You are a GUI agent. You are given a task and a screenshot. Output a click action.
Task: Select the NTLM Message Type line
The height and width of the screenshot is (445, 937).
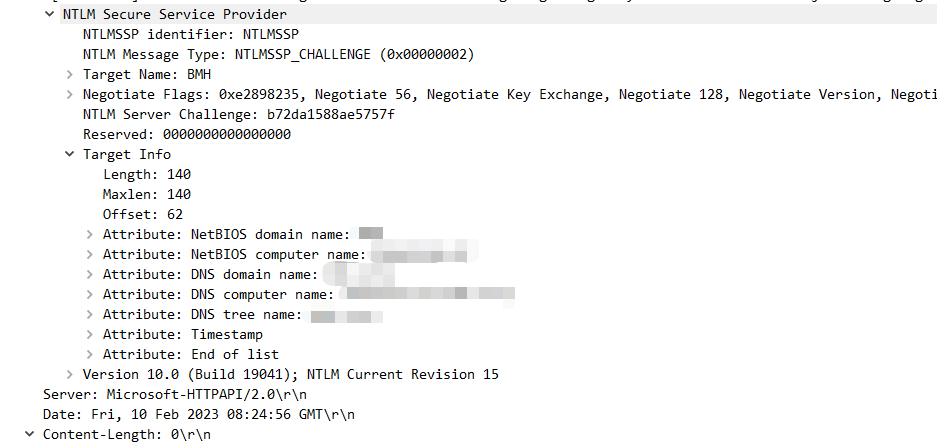(278, 54)
